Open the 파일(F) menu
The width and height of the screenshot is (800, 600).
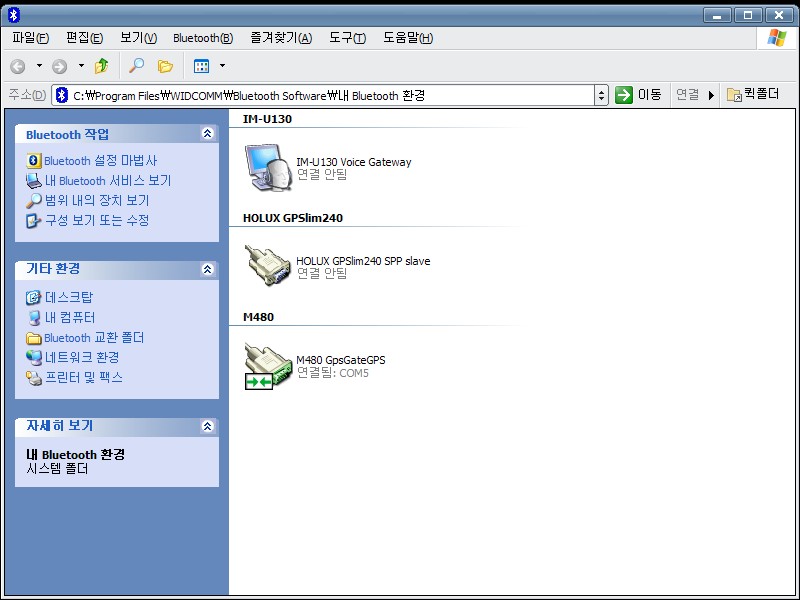pos(31,38)
